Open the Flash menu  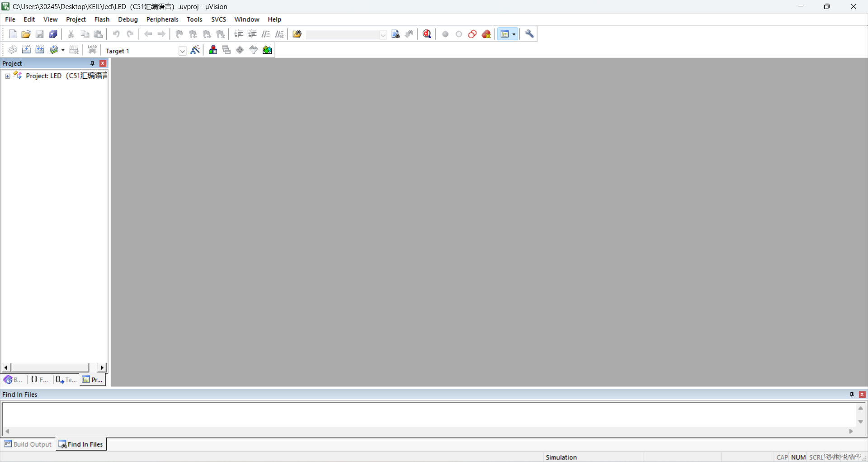[x=102, y=19]
